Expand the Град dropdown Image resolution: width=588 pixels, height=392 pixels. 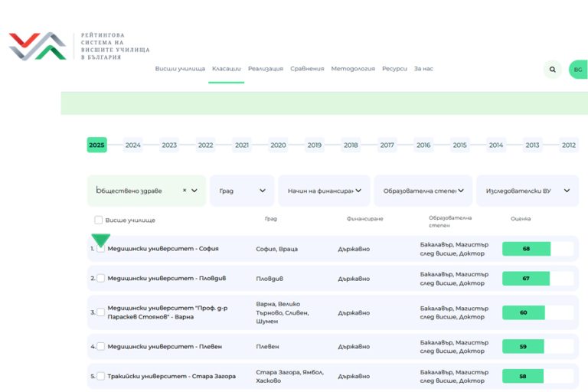(242, 191)
